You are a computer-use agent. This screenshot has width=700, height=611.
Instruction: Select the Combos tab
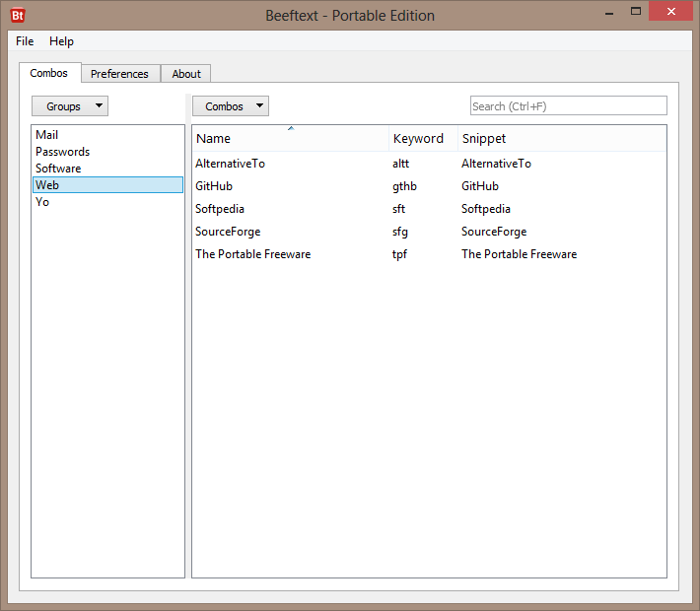(x=49, y=73)
